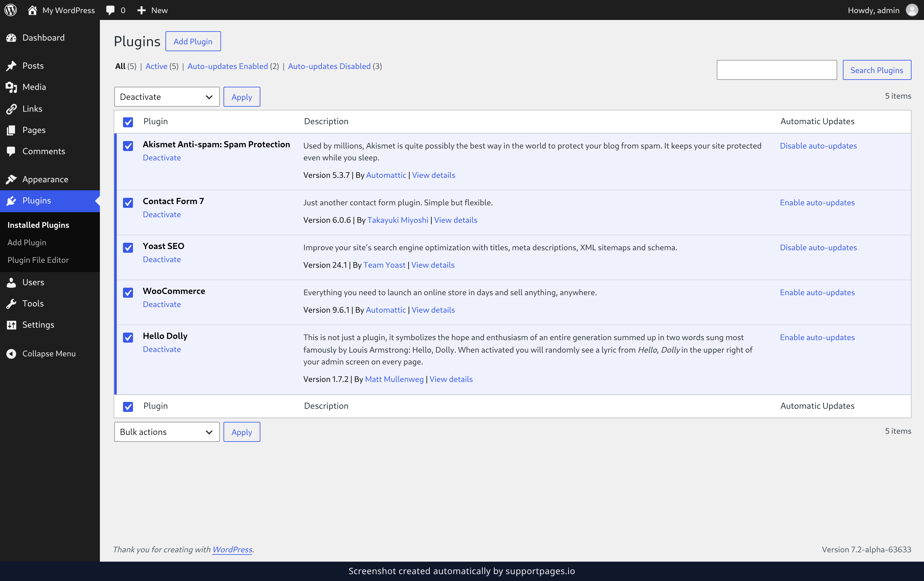Click the home icon beside My WordPress
This screenshot has height=581, width=924.
(32, 10)
